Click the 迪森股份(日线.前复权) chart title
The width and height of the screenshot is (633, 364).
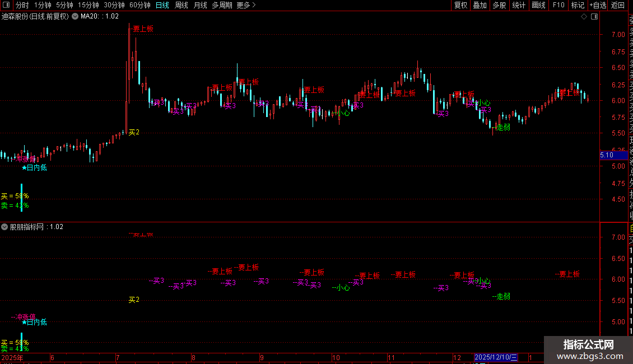pos(35,17)
